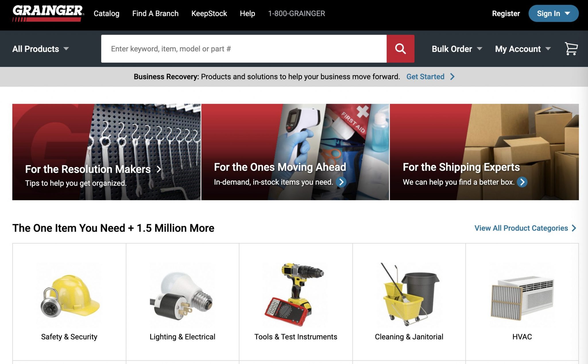
Task: Select the drill Tools & Test Instruments image
Action: tap(295, 295)
